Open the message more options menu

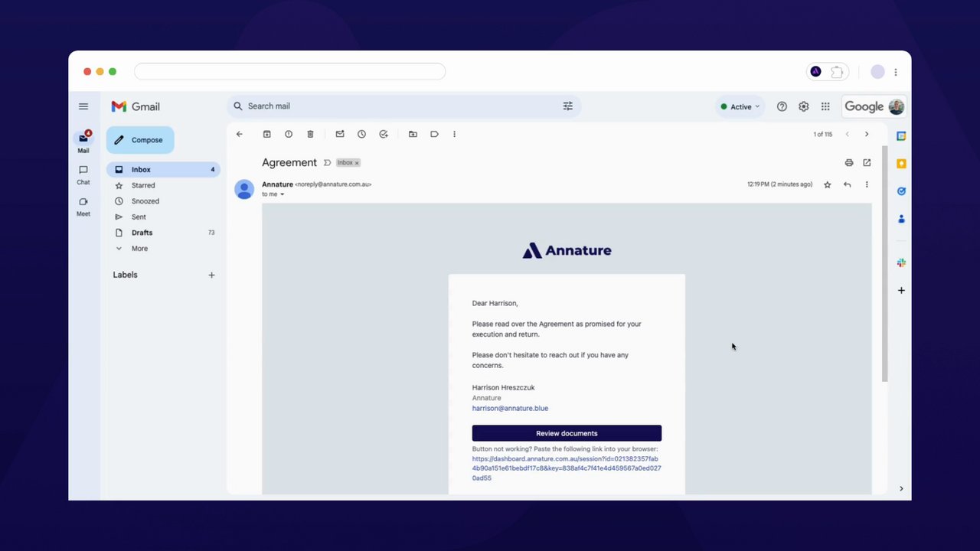867,184
